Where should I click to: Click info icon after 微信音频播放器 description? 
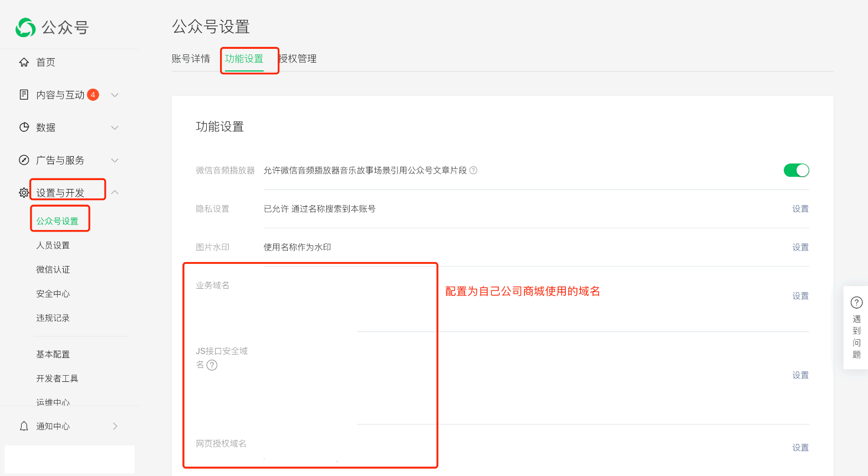[473, 171]
